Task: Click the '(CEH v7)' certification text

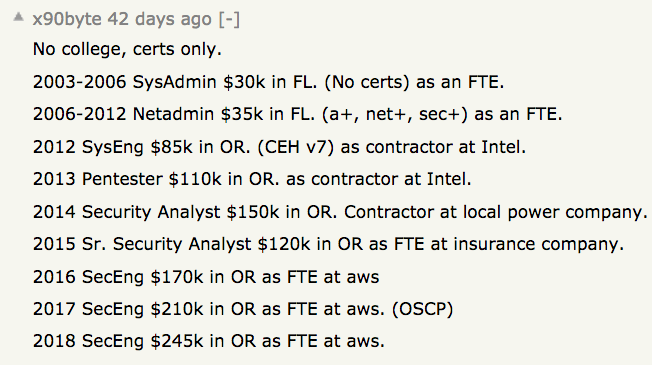Action: [x=296, y=147]
